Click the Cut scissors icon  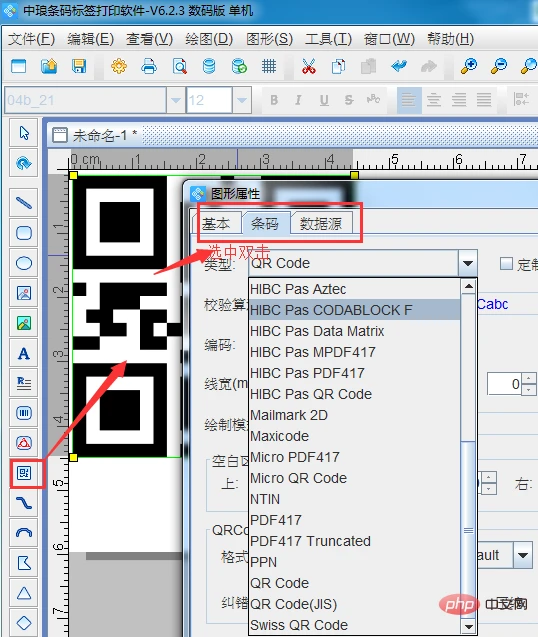(309, 66)
